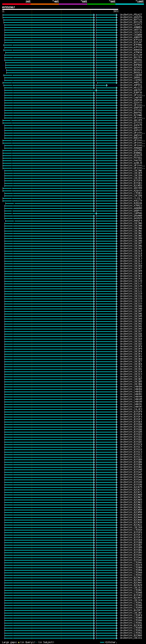Image resolution: width=146 pixels, height=644 pixels.
Task: Click the UniRef100_Q6BPY0 label
Action: tap(131, 211)
